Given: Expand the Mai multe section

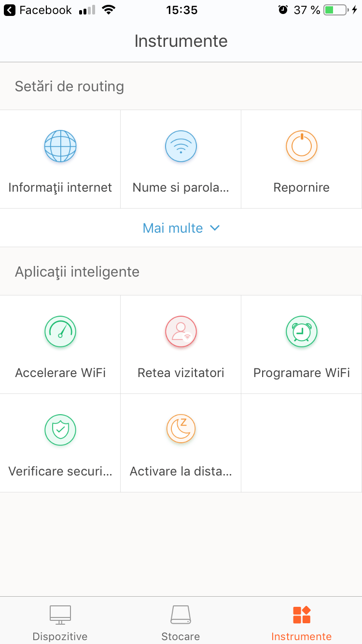Looking at the screenshot, I should pos(173,228).
